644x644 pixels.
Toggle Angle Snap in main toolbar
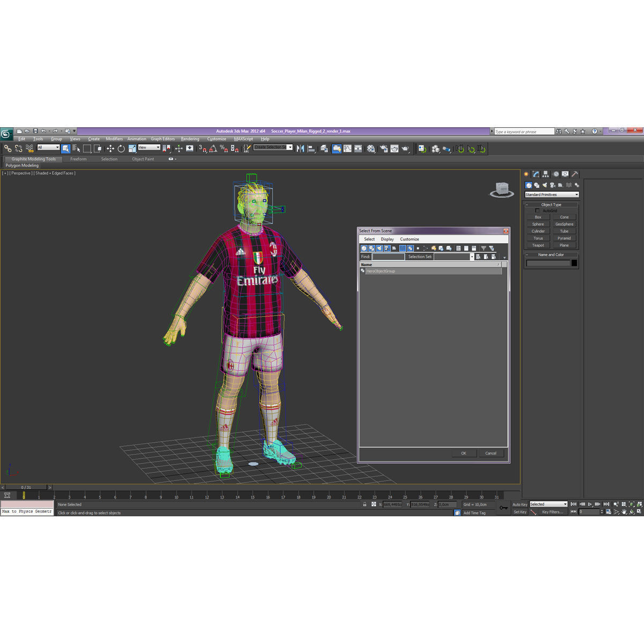(x=214, y=149)
